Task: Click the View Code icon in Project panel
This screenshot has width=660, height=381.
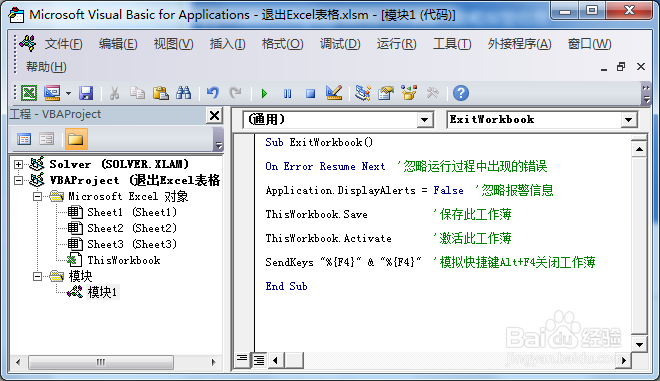Action: 24,139
